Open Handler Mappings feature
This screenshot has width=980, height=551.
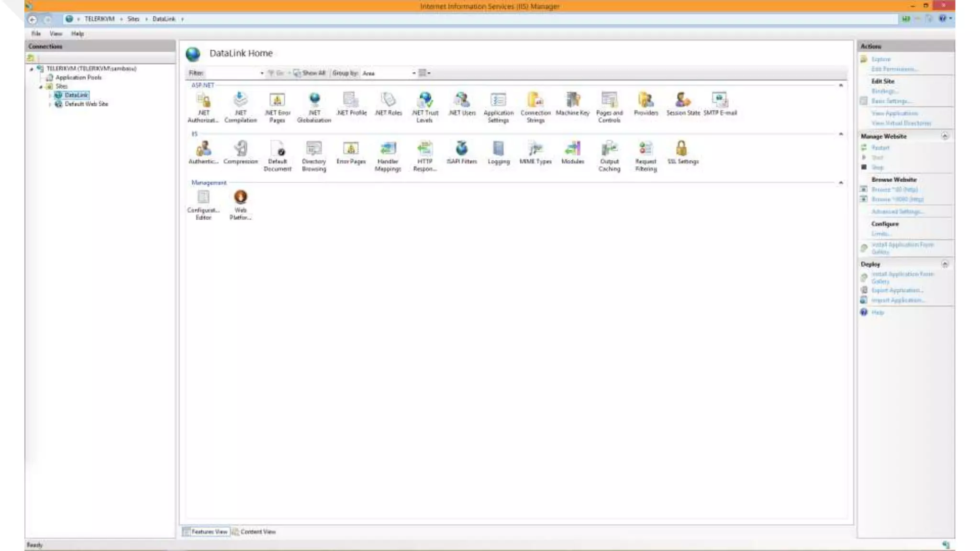[388, 156]
